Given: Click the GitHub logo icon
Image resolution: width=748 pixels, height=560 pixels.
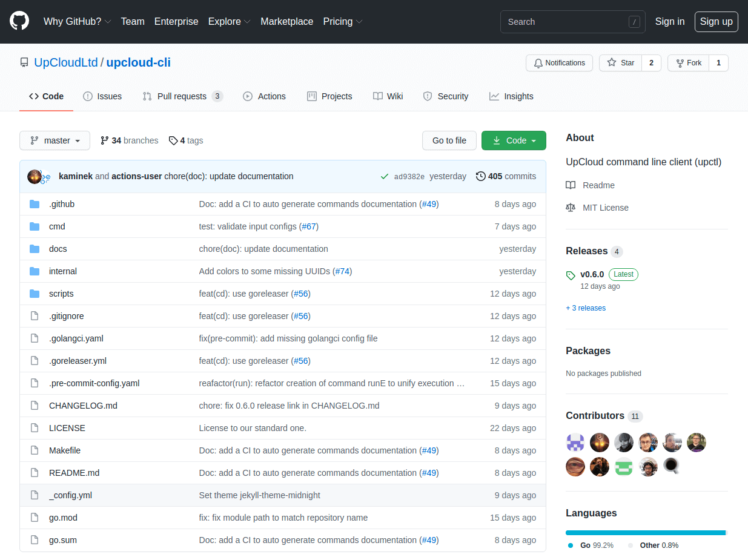Looking at the screenshot, I should coord(19,21).
